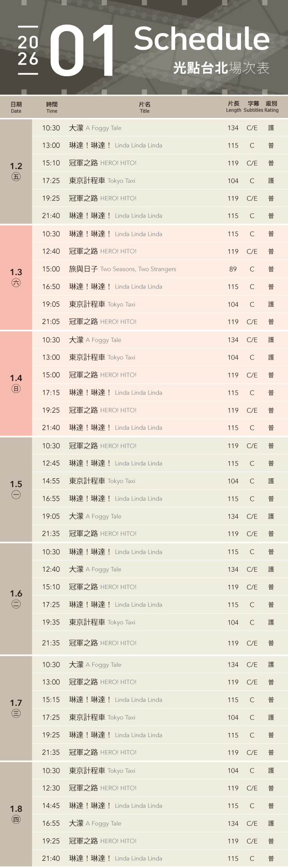Click the 89 film length value
The image size is (288, 868).
(x=233, y=269)
